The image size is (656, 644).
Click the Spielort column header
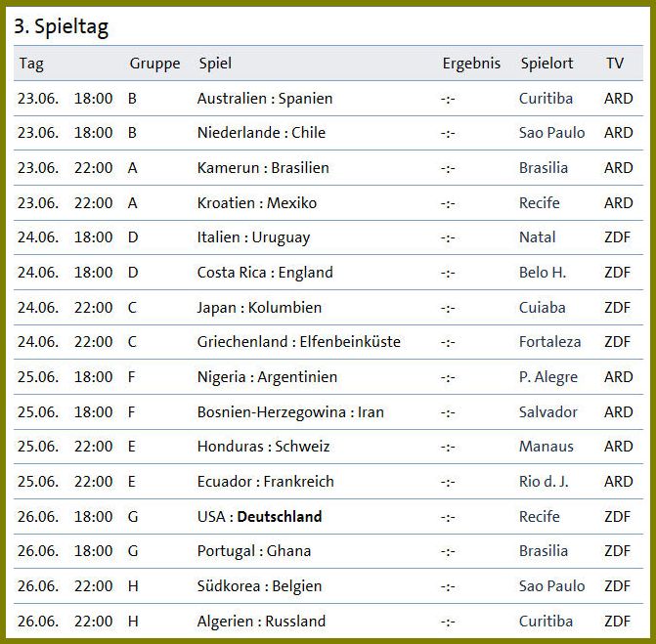547,64
